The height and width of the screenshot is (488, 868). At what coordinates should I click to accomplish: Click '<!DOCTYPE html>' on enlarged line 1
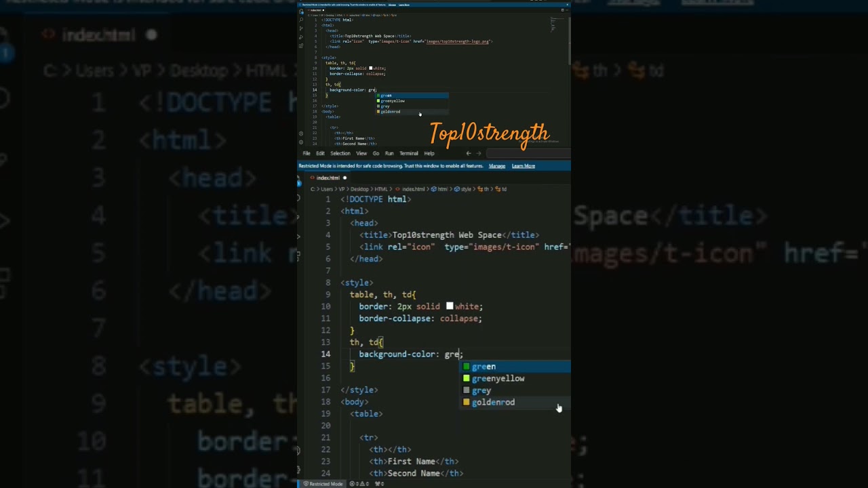pos(376,199)
